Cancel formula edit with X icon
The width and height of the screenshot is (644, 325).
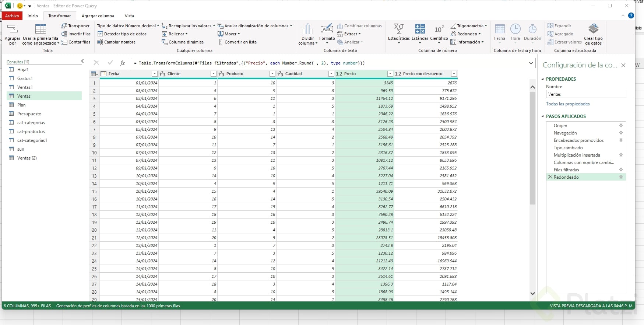[96, 63]
